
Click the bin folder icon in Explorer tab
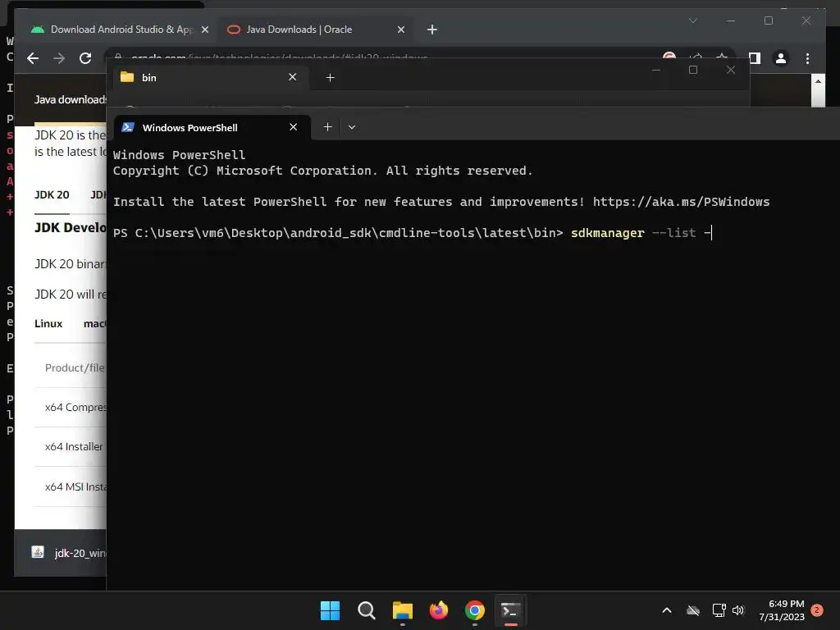(127, 77)
